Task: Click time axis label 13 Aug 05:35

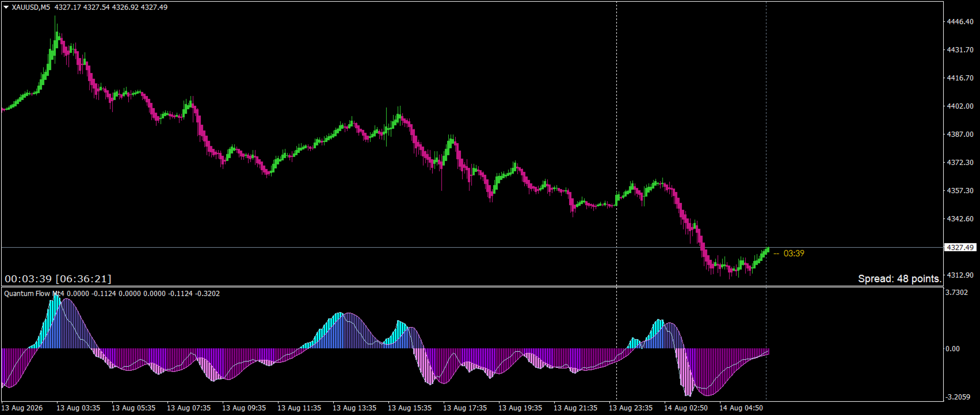Action: [134, 408]
